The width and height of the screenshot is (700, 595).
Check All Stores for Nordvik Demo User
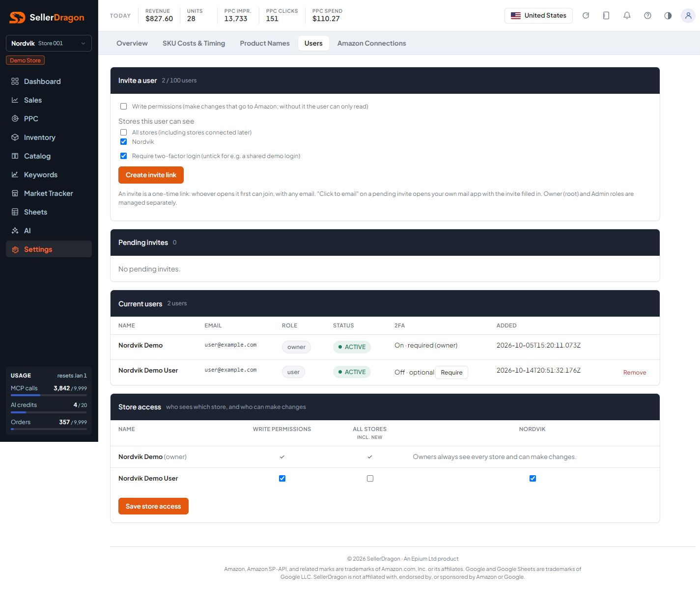pos(370,479)
